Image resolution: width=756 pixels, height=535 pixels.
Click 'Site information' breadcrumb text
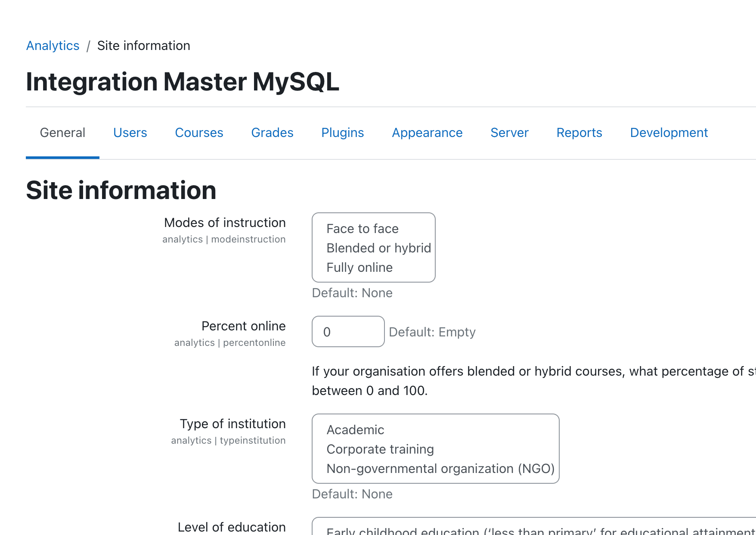(144, 46)
